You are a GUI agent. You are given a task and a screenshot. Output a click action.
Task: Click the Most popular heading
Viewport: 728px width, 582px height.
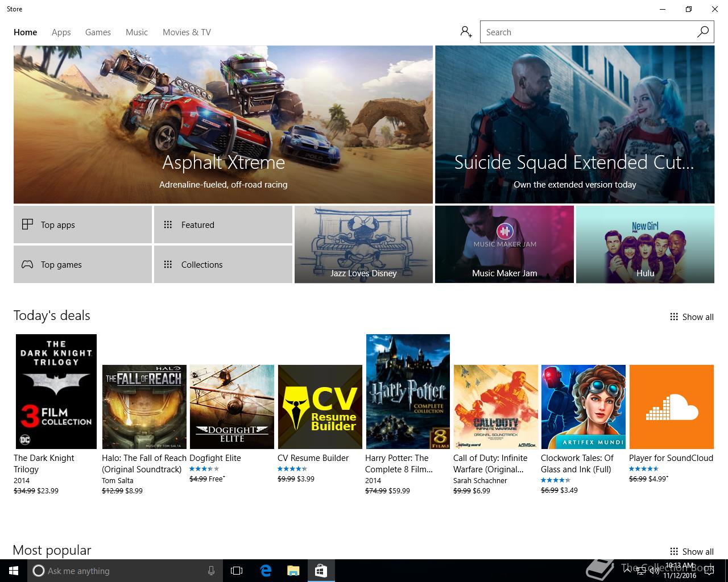point(52,550)
